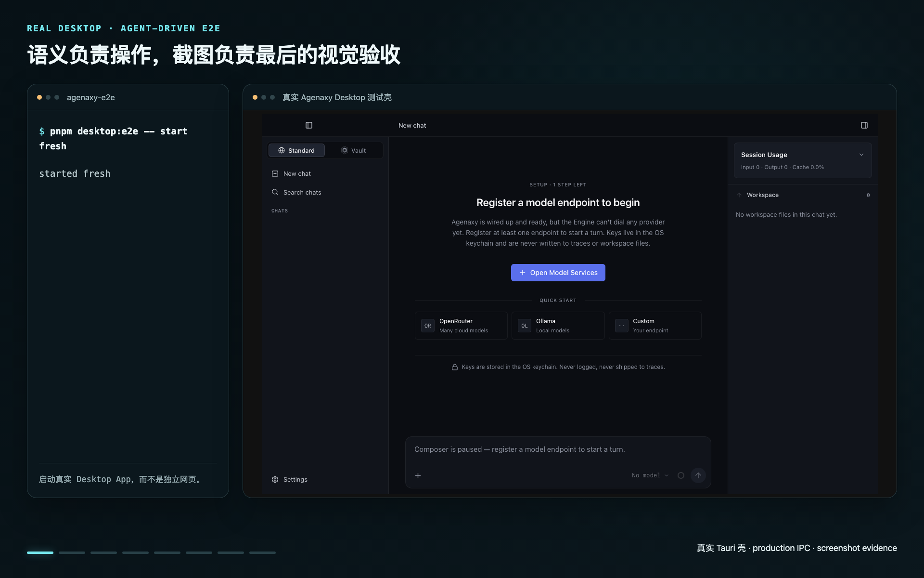Click the Vault hexagon icon
This screenshot has width=924, height=578.
pyautogui.click(x=345, y=150)
